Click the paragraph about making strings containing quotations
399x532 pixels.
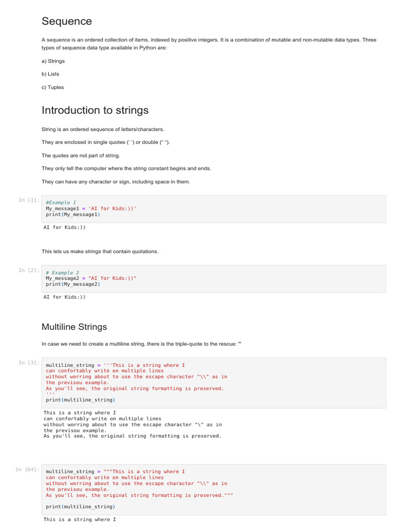(x=100, y=251)
